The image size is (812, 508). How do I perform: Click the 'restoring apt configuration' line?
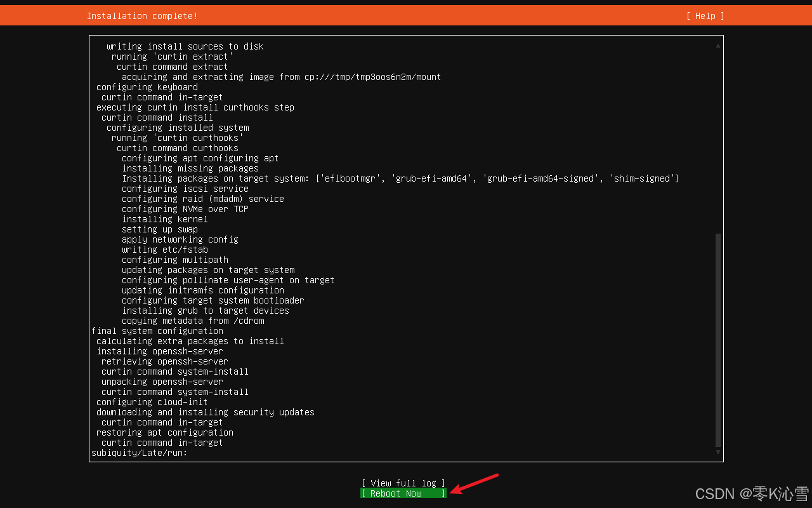click(x=165, y=432)
